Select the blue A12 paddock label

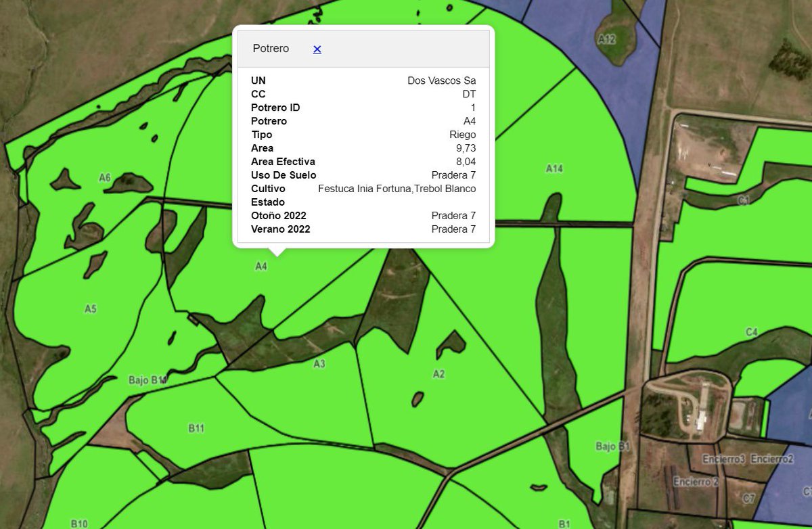(x=607, y=40)
